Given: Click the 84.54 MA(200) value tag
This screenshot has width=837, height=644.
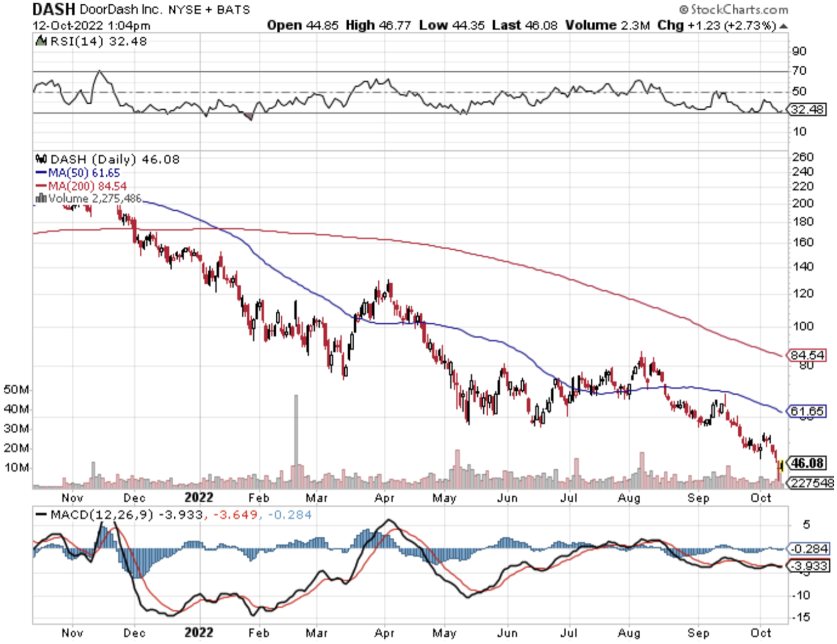Looking at the screenshot, I should (807, 355).
